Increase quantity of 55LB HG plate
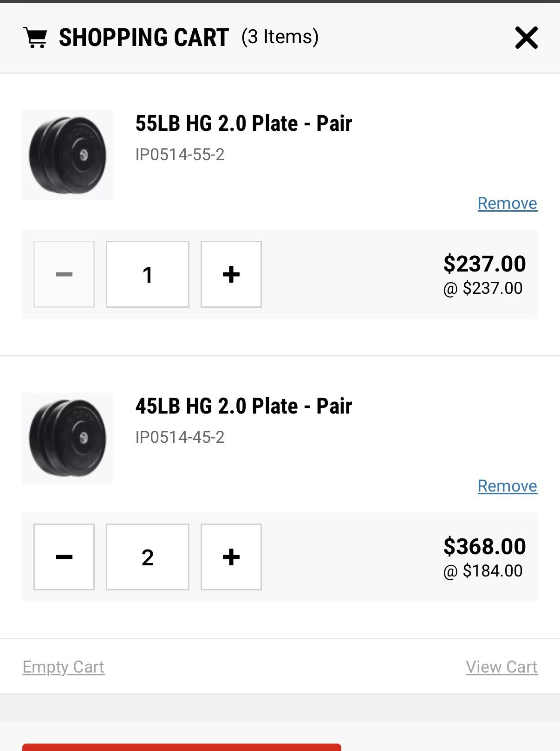Viewport: 560px width, 751px height. tap(231, 274)
